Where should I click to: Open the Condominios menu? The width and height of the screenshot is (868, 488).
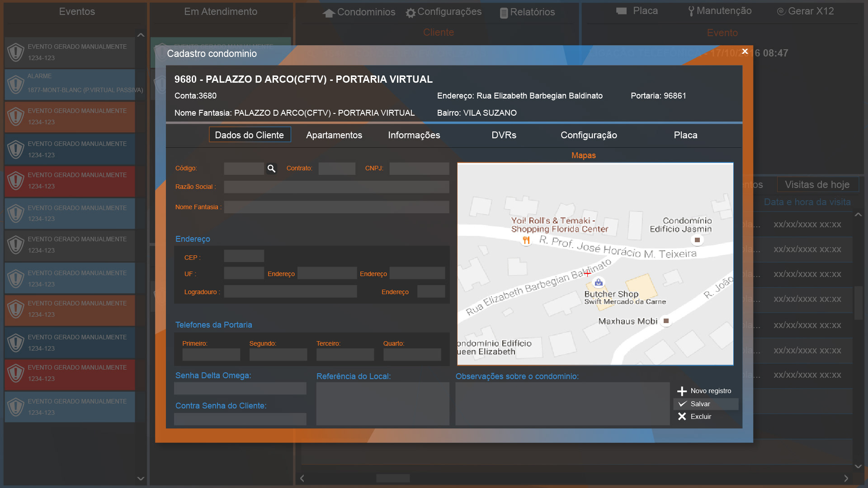[x=359, y=12]
